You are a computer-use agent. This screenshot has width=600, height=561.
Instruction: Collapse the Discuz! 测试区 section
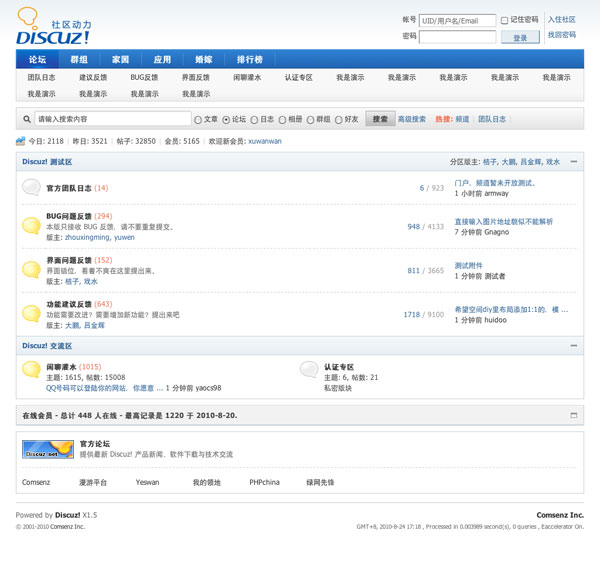pyautogui.click(x=573, y=161)
